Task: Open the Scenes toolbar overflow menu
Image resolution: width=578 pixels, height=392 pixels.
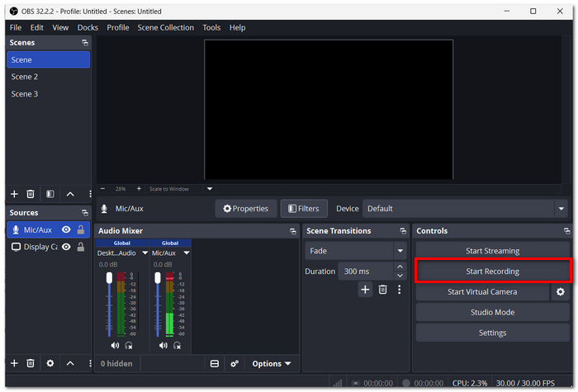Action: 90,194
